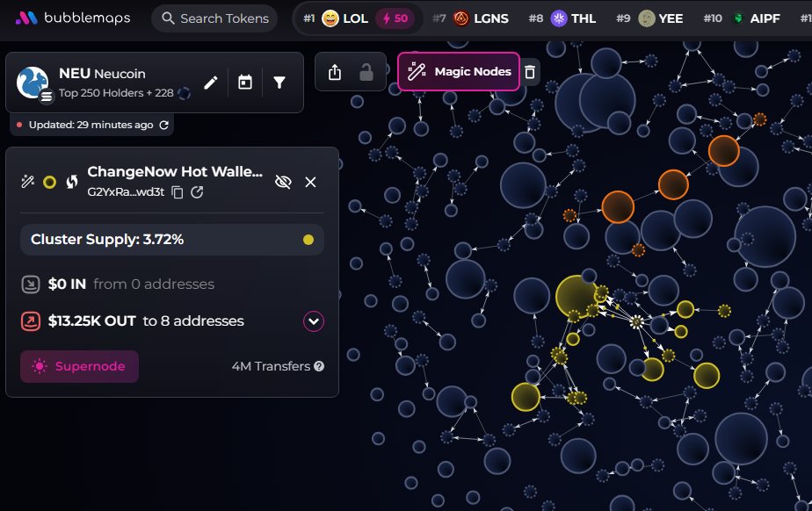Click the bubblemaps logo

coord(72,18)
